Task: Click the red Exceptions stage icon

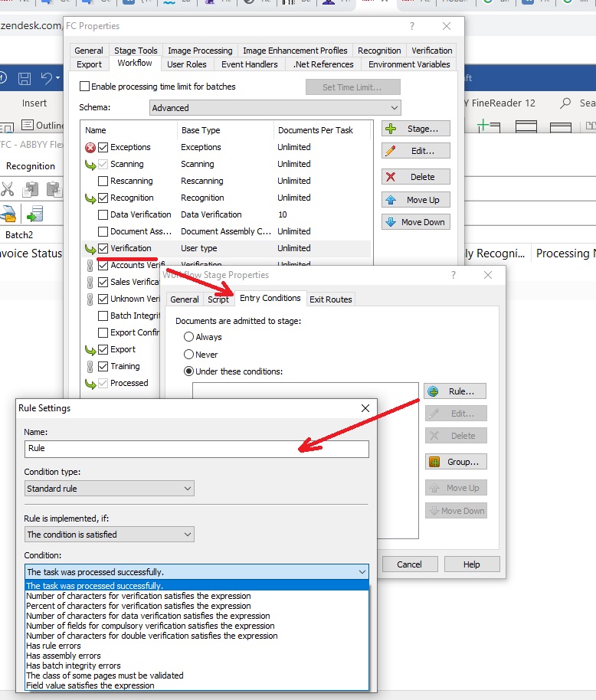Action: [x=90, y=147]
